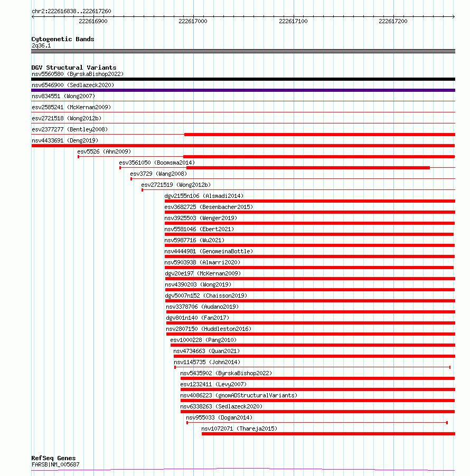
Task: Open nsv4734663 (Quan2021) variant
Action: point(206,351)
